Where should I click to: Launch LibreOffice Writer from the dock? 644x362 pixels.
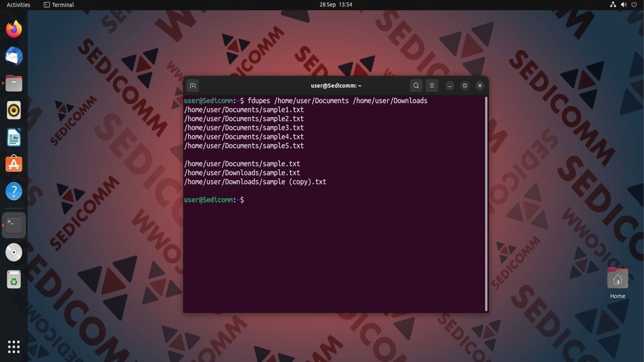14,137
